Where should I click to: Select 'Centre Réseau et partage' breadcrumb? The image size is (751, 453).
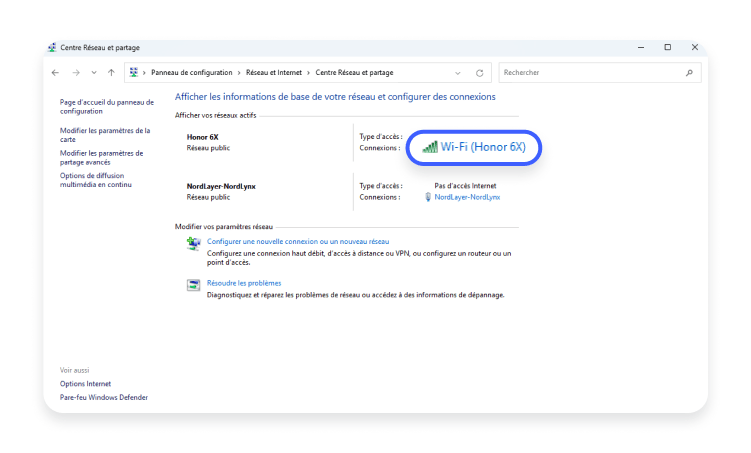coord(354,73)
